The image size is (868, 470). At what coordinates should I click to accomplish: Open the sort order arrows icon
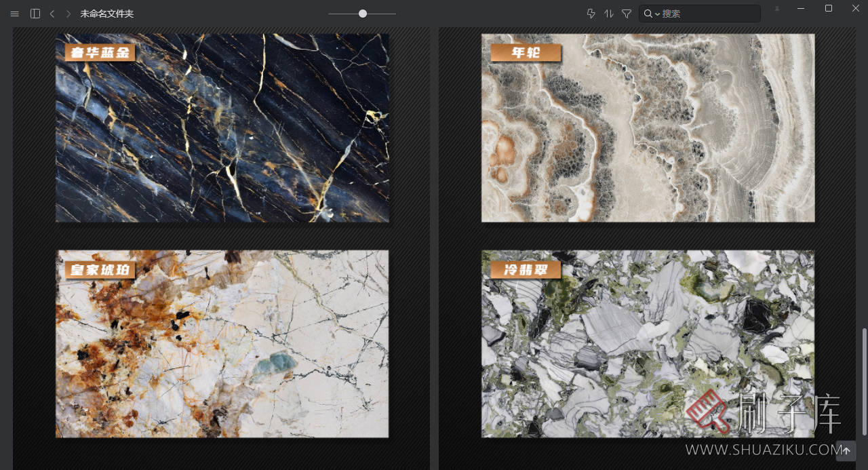click(x=609, y=14)
